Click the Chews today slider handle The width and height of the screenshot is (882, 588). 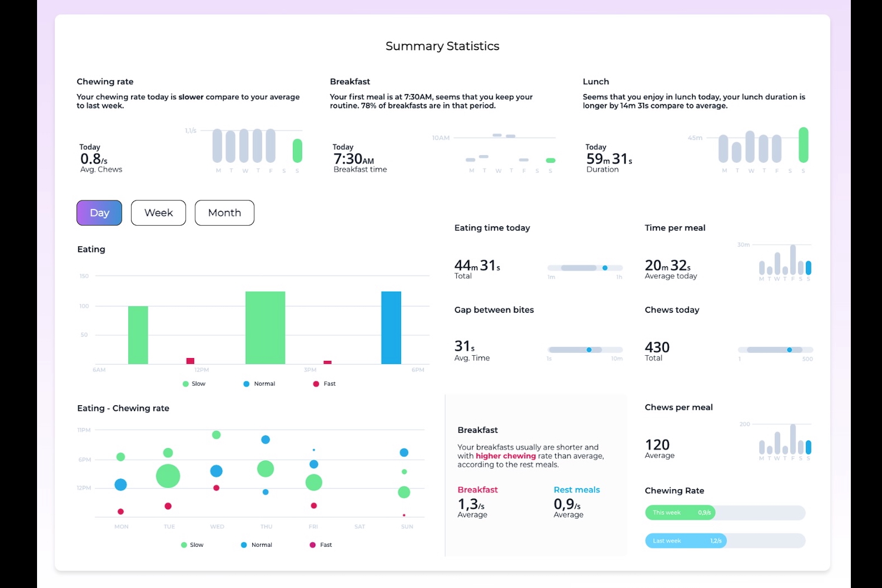[790, 350]
